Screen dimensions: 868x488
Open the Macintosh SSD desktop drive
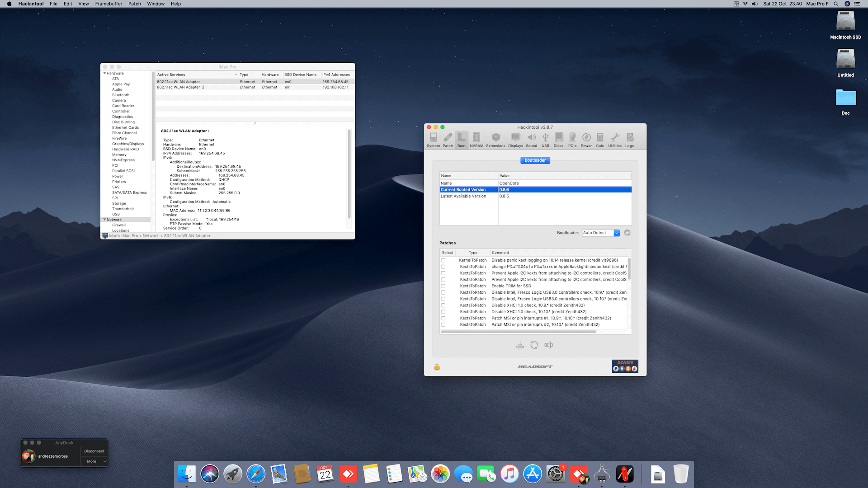click(845, 25)
